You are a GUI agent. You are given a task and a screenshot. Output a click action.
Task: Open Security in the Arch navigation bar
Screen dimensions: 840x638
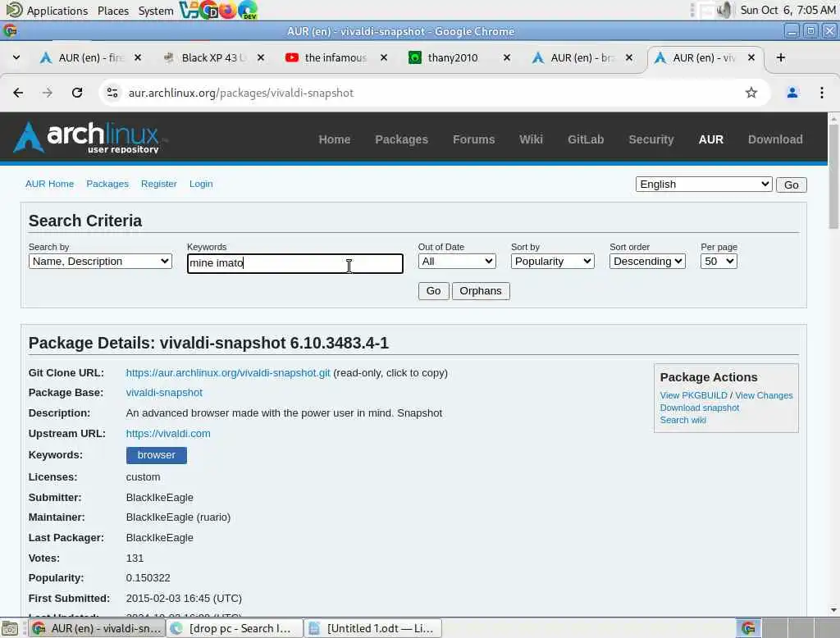[651, 139]
